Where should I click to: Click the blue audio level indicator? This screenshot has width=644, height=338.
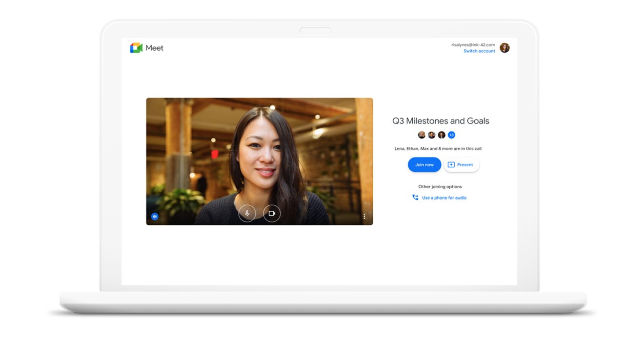coord(155,217)
